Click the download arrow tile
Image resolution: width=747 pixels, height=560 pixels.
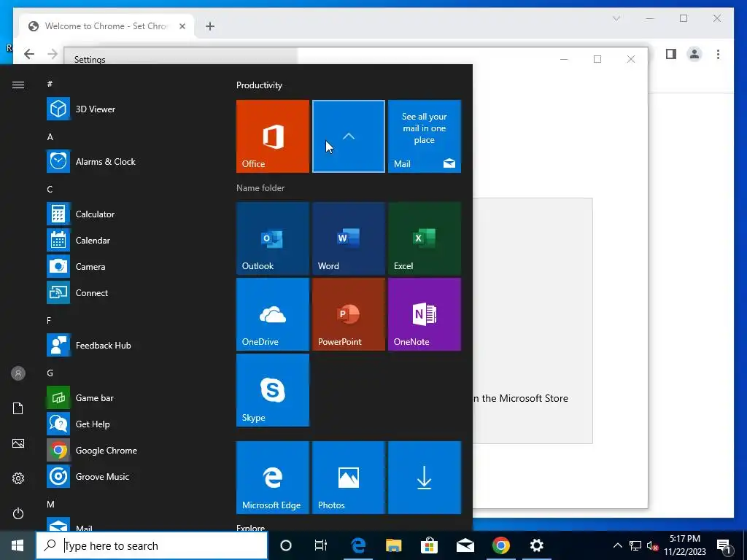[425, 478]
